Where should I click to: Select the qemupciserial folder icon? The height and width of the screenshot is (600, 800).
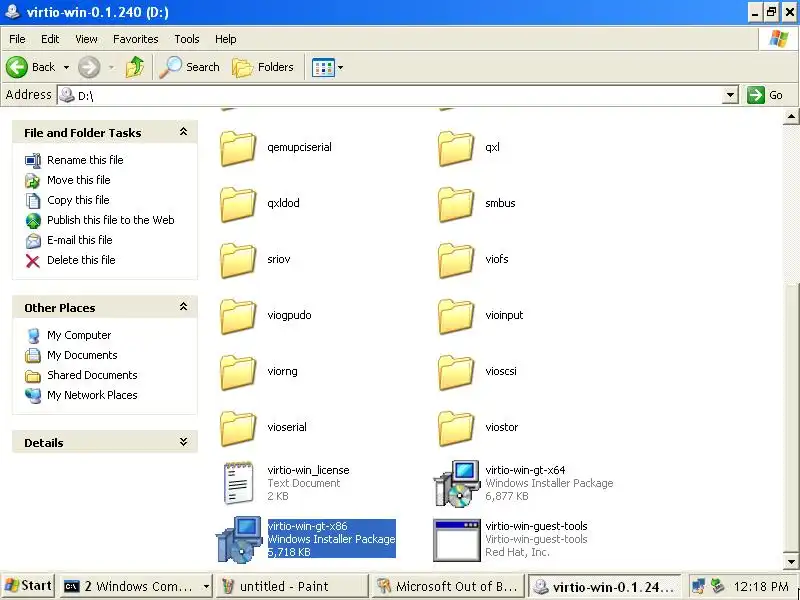pyautogui.click(x=238, y=148)
